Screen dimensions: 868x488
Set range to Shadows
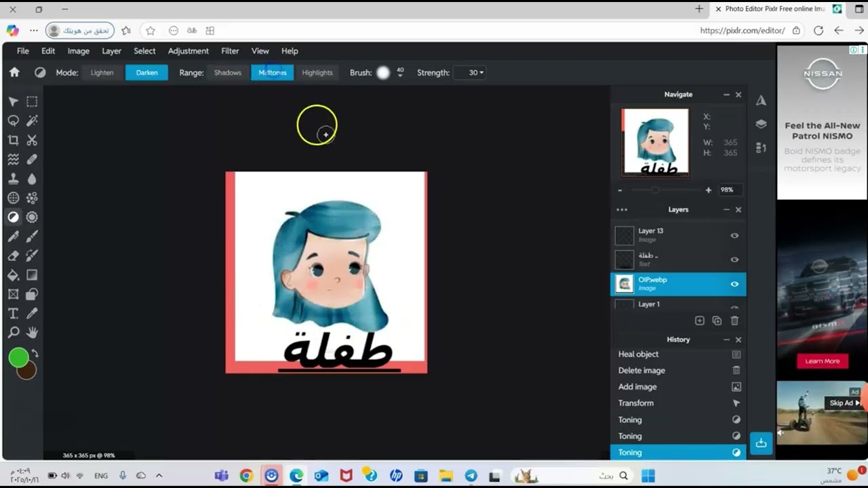coord(228,73)
